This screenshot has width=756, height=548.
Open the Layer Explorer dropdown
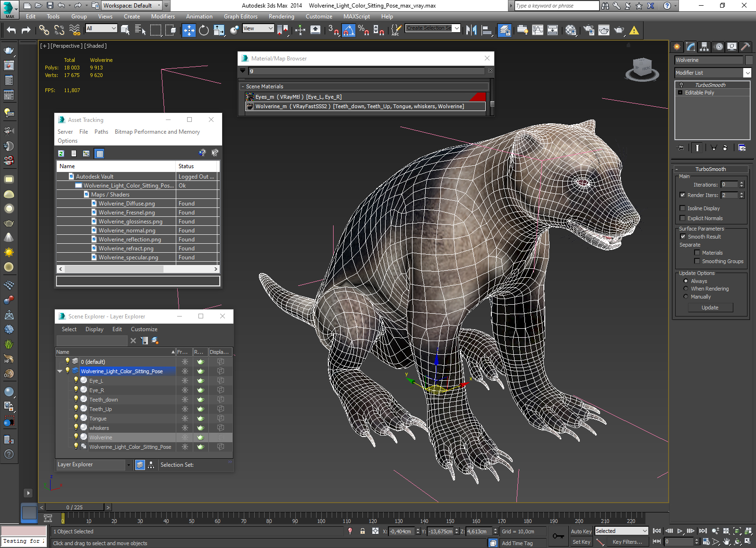[x=93, y=464]
